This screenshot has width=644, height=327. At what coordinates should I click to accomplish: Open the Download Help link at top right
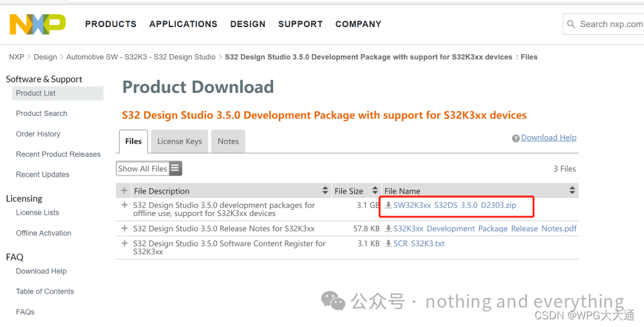pos(549,138)
